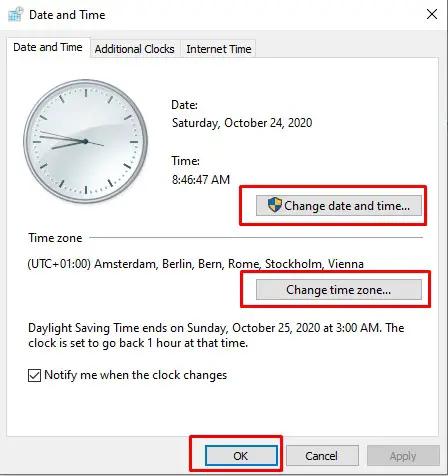Click the Date and Time title bar icon
Image resolution: width=448 pixels, height=476 pixels.
click(16, 15)
